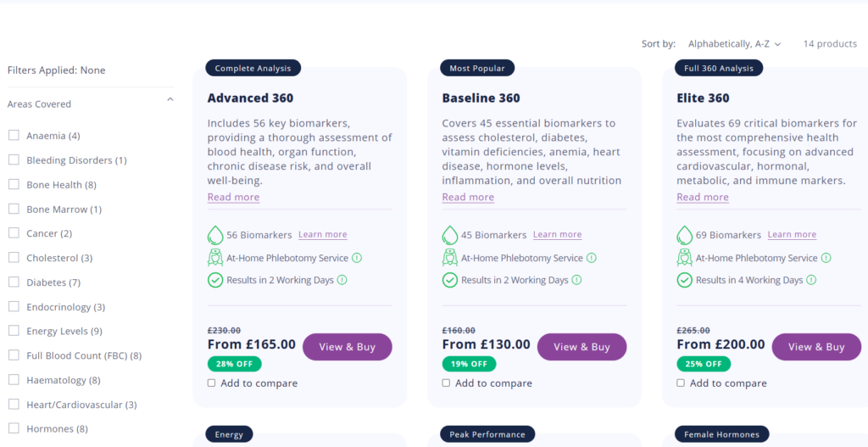Click info icon beside Advanced 360 At-Home Phlebotomy

coord(357,258)
